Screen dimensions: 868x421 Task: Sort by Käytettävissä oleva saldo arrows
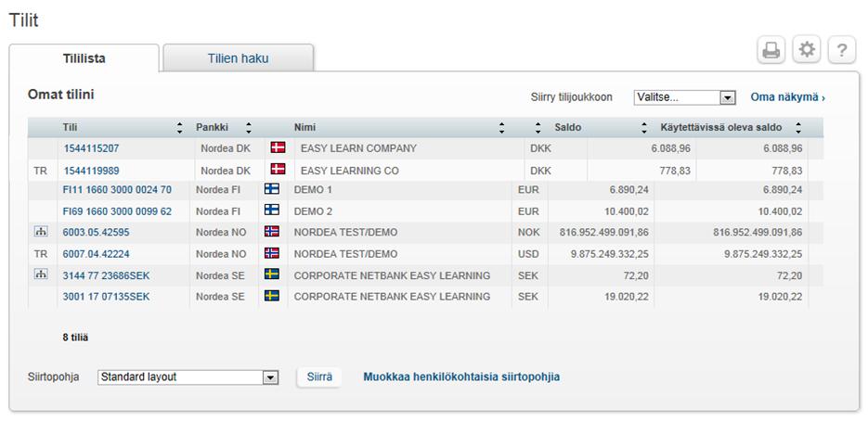click(798, 128)
